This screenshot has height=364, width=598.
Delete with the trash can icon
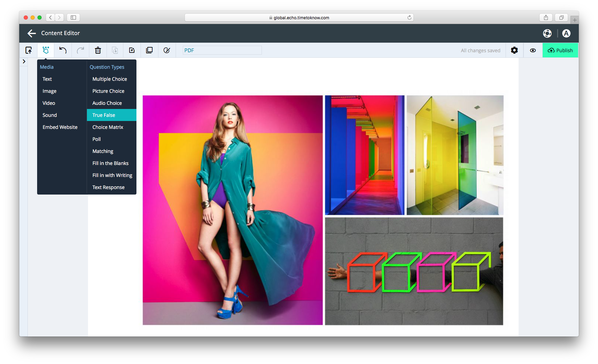pyautogui.click(x=98, y=50)
